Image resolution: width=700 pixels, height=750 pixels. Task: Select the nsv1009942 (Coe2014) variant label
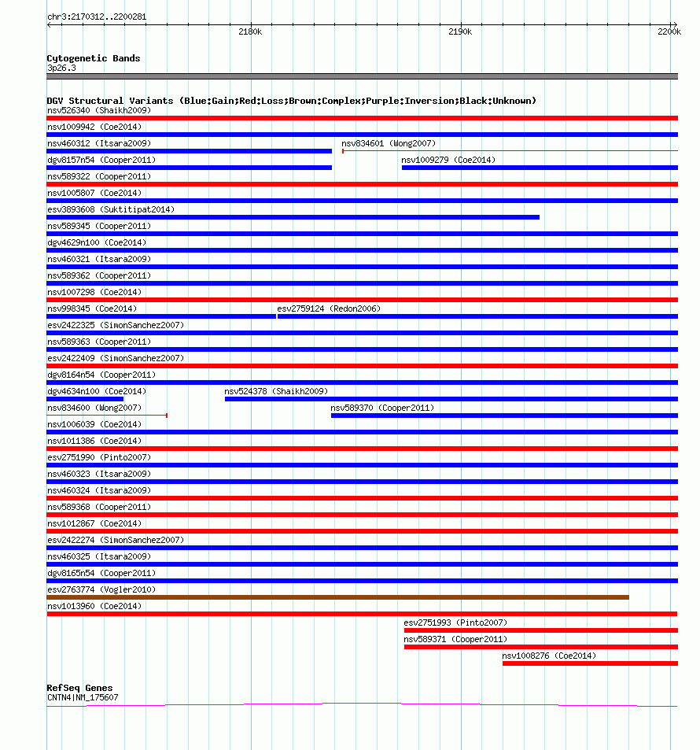pos(94,127)
